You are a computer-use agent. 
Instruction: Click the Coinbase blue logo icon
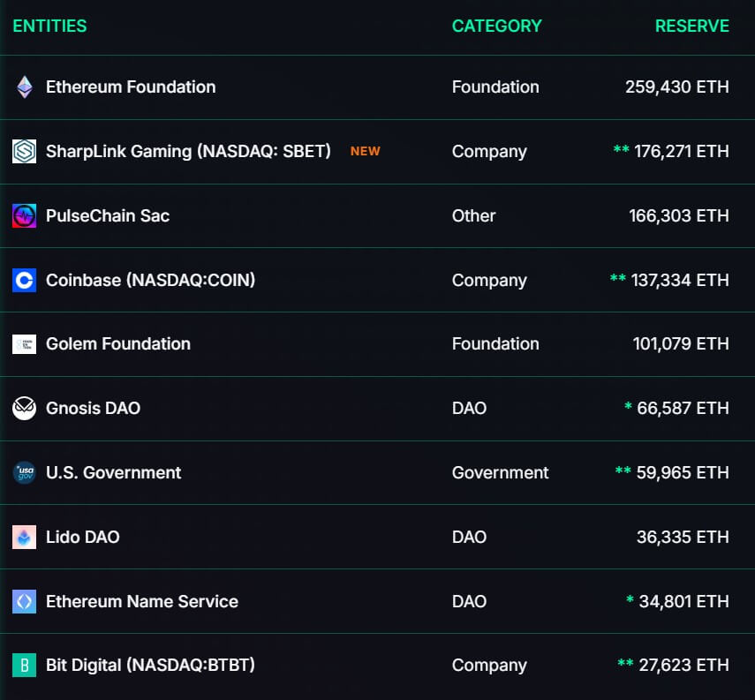pyautogui.click(x=24, y=281)
